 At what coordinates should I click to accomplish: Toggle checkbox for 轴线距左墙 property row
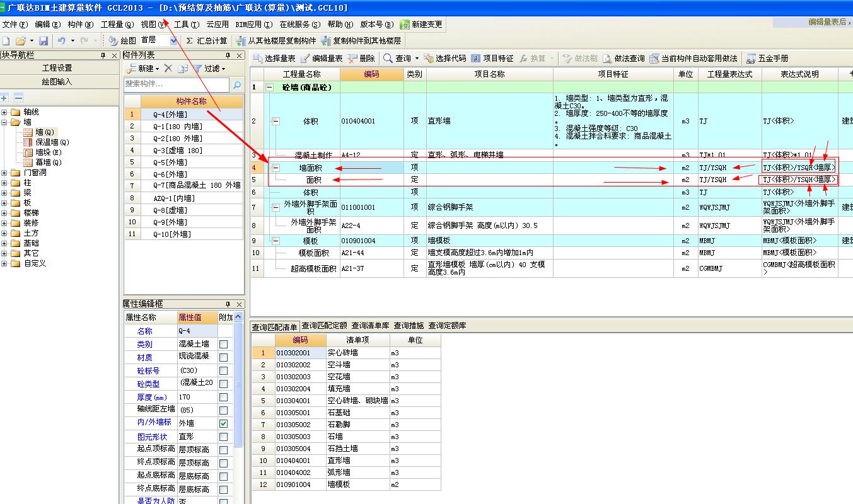point(223,410)
